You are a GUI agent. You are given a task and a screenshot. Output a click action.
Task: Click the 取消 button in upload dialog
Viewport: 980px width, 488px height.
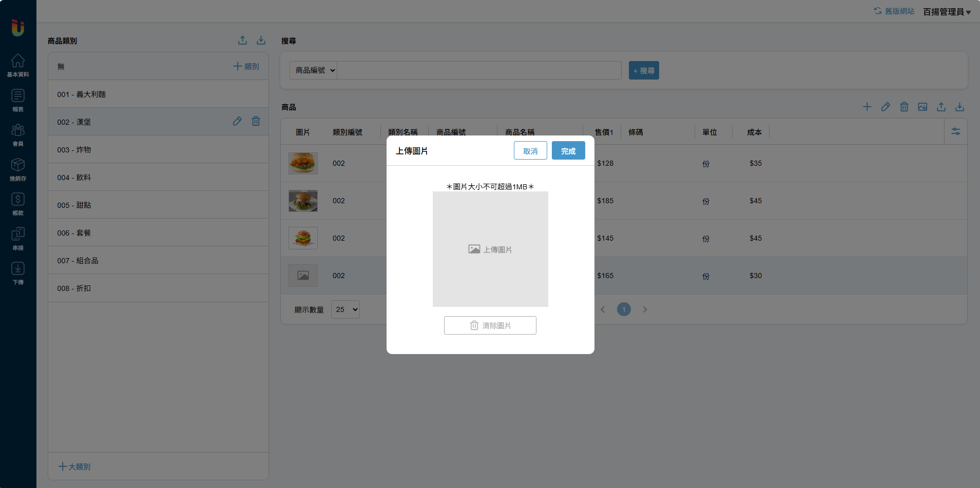tap(530, 151)
